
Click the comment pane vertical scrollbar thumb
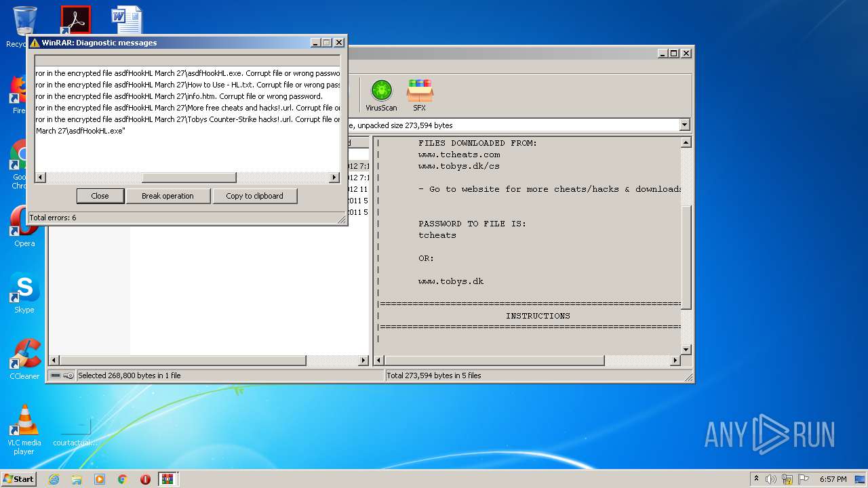pyautogui.click(x=686, y=257)
